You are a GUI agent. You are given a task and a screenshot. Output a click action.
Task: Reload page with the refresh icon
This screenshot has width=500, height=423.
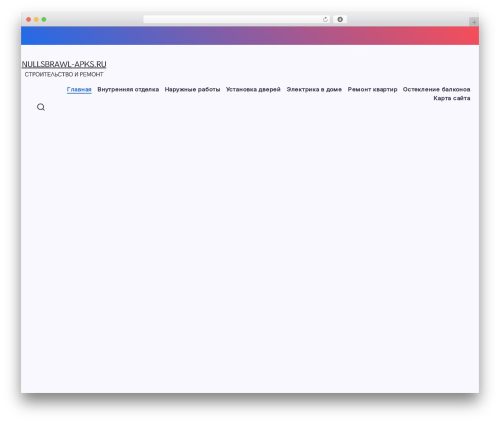tap(325, 20)
